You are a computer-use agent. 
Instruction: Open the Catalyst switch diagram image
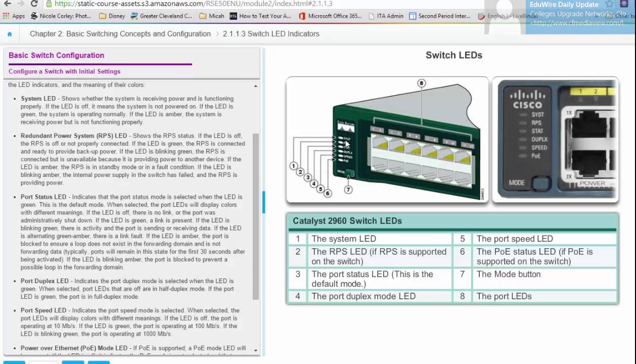387,140
